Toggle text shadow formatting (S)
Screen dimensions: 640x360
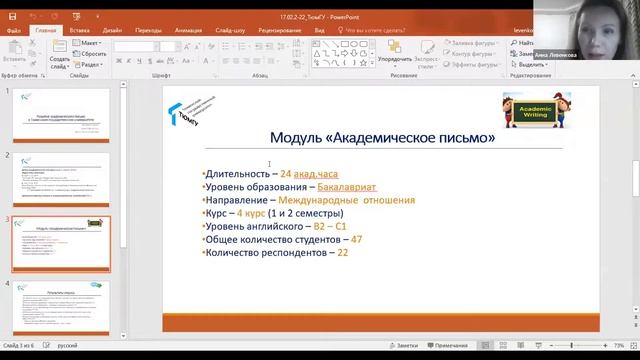[x=150, y=61]
